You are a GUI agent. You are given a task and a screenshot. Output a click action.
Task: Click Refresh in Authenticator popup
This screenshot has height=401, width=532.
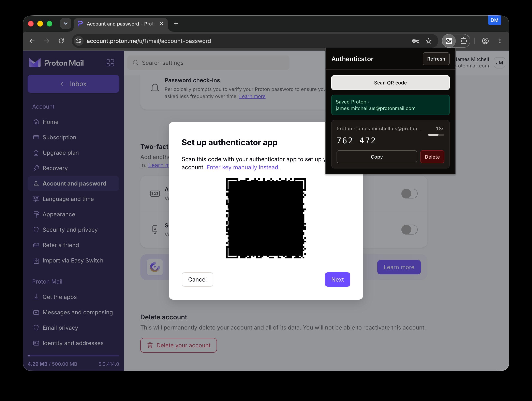436,59
